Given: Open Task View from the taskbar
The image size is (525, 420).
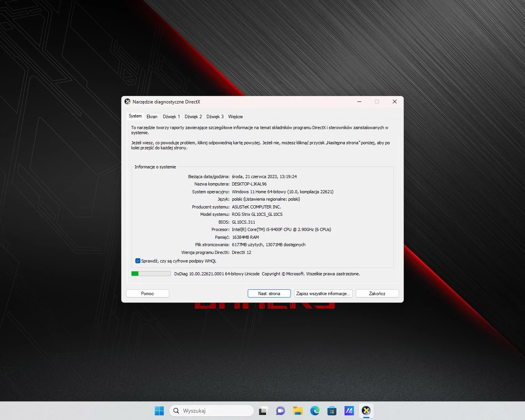Looking at the screenshot, I should click(263, 411).
